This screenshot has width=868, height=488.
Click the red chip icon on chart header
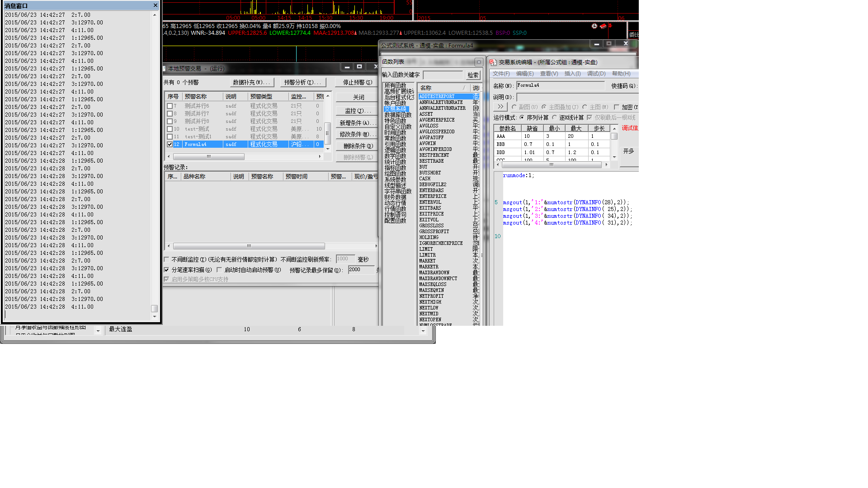click(x=603, y=26)
